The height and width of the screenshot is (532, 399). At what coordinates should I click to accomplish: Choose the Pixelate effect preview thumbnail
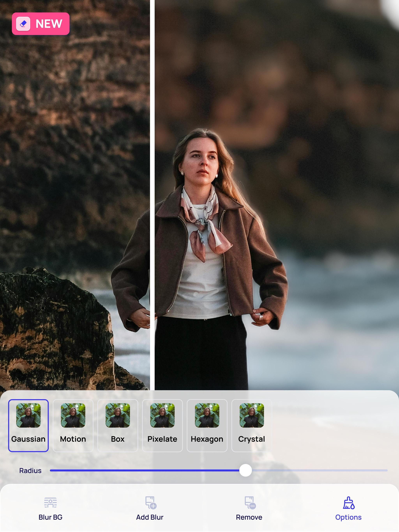162,415
